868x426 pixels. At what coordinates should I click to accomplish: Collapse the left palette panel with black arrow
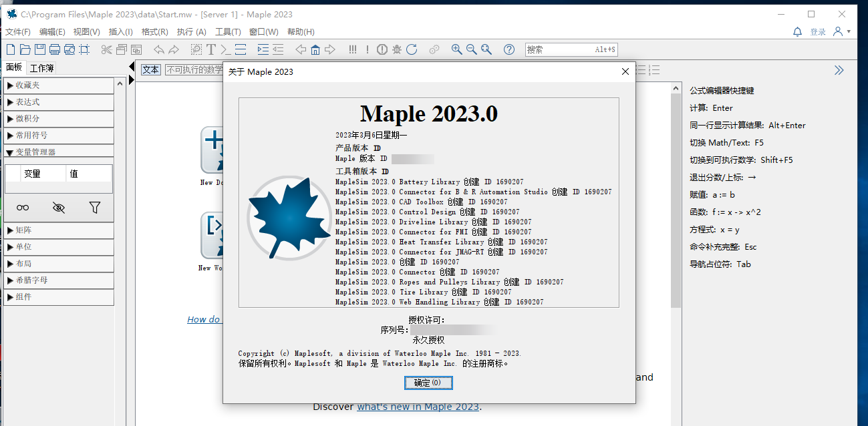pos(132,67)
